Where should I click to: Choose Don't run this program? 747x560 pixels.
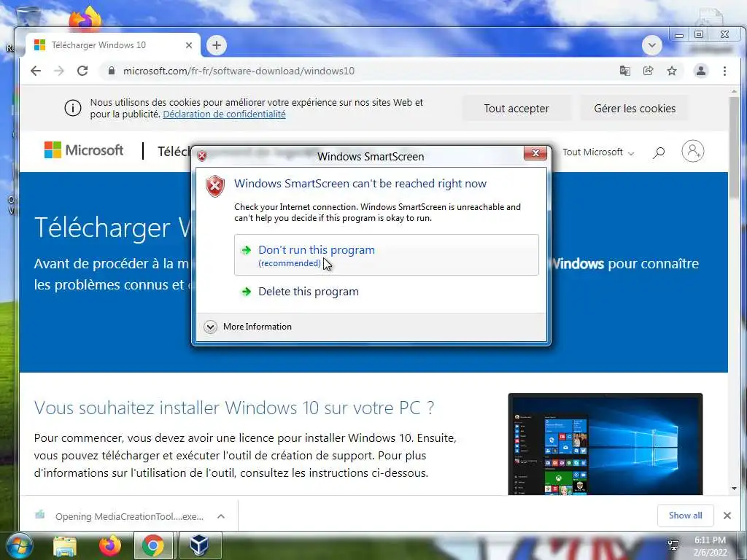pyautogui.click(x=387, y=254)
